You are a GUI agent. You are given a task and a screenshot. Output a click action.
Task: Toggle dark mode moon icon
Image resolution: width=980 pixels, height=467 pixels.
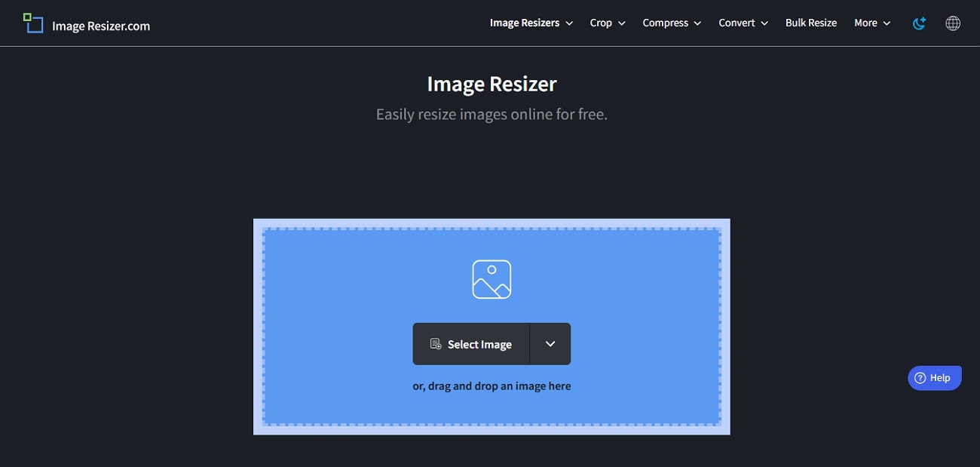tap(919, 23)
